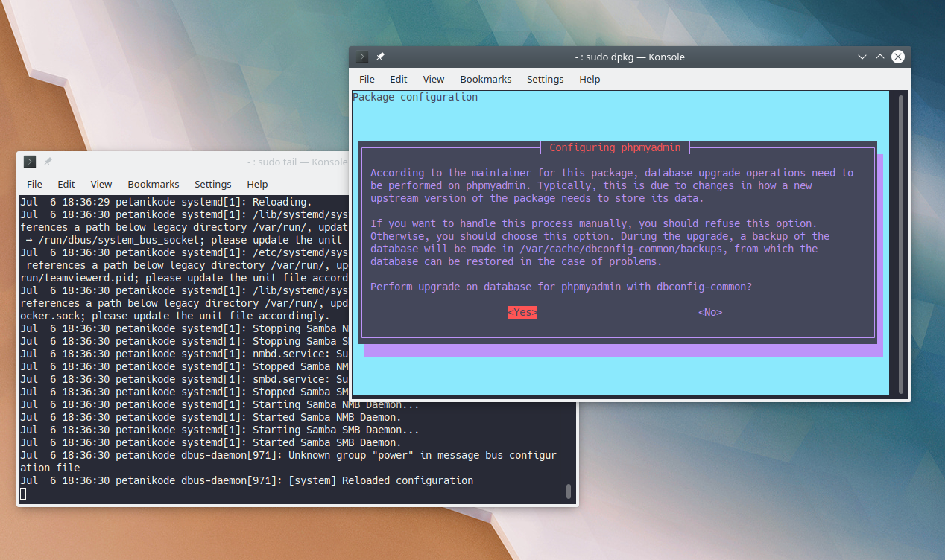Click the shade chevron on the dpkg window
The height and width of the screenshot is (560, 945).
[862, 57]
